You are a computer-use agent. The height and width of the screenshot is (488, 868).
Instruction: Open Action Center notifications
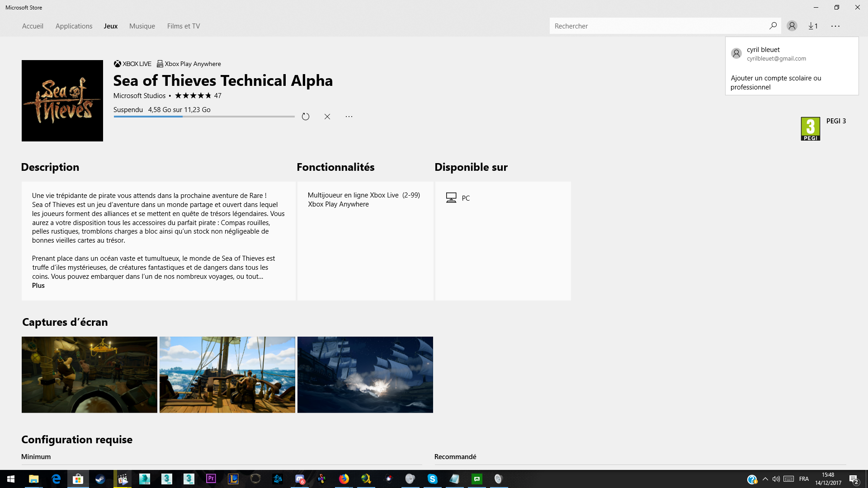click(x=854, y=479)
